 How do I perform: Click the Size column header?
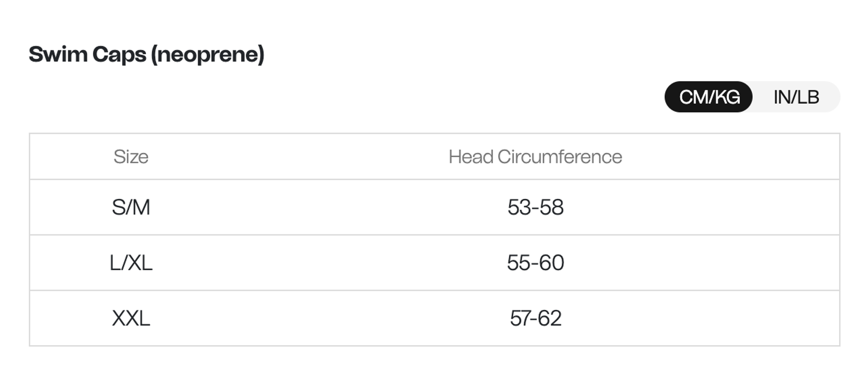(131, 157)
